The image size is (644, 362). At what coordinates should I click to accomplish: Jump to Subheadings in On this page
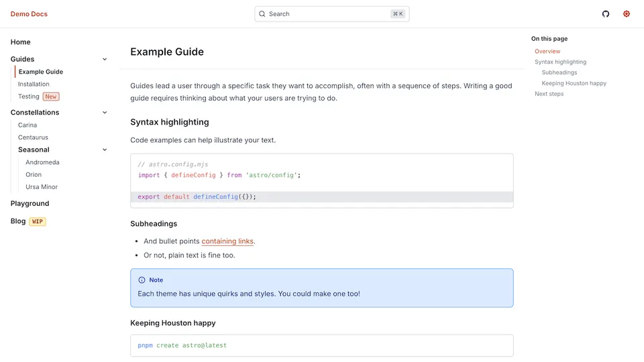559,72
